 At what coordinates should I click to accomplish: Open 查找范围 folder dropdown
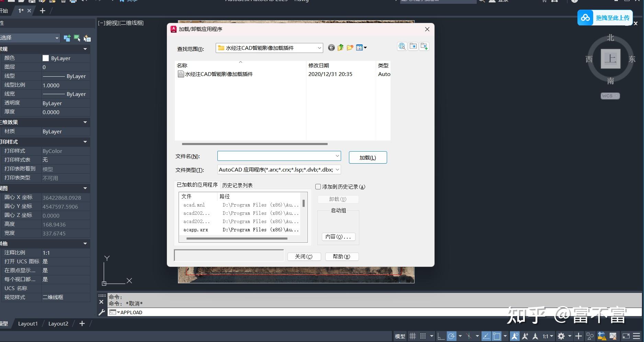click(x=319, y=48)
